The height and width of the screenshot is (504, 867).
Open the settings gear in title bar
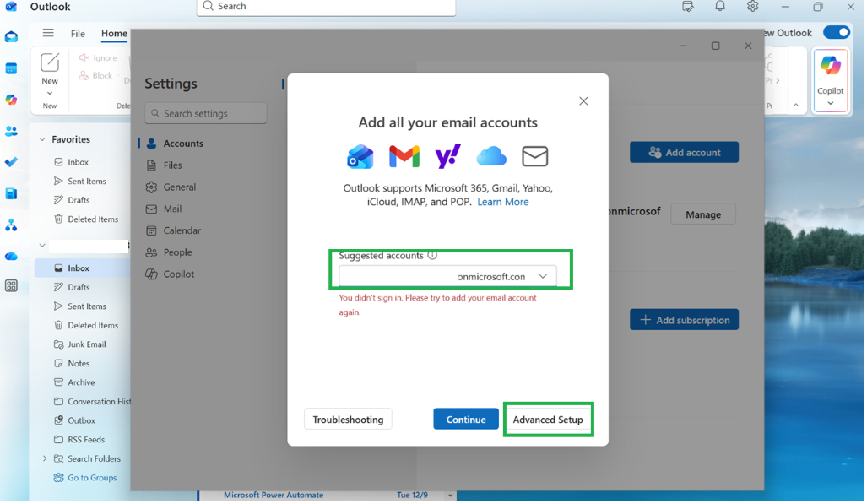coord(752,7)
